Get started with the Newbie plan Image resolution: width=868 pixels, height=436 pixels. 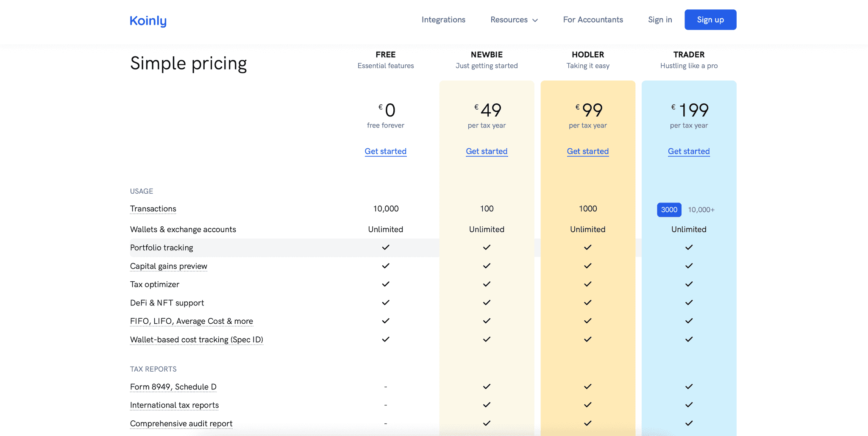click(487, 151)
